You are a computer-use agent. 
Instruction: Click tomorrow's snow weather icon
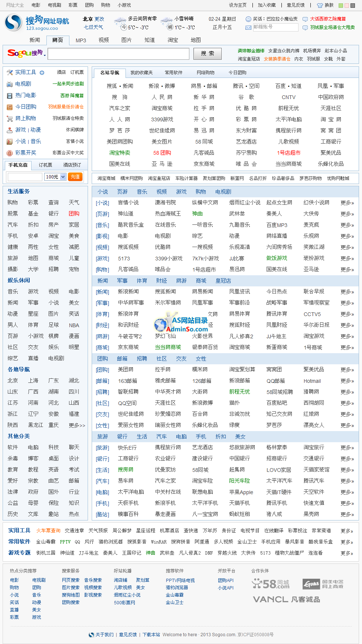click(x=166, y=23)
